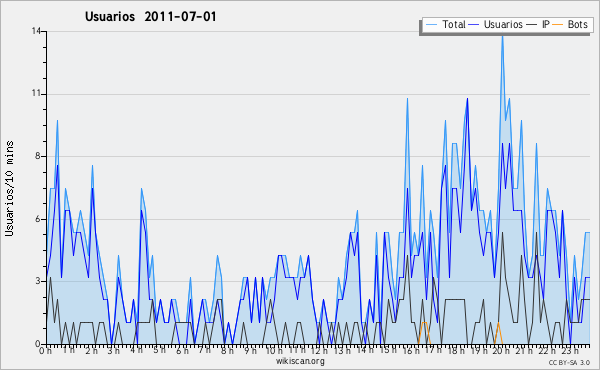Click the dark blue Usuarios legend line
This screenshot has width=600, height=370.
click(x=474, y=25)
